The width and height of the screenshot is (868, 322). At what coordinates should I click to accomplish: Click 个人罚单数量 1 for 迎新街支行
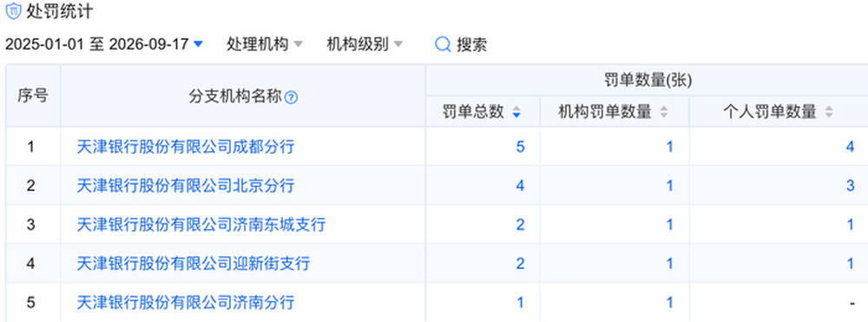pyautogui.click(x=851, y=263)
